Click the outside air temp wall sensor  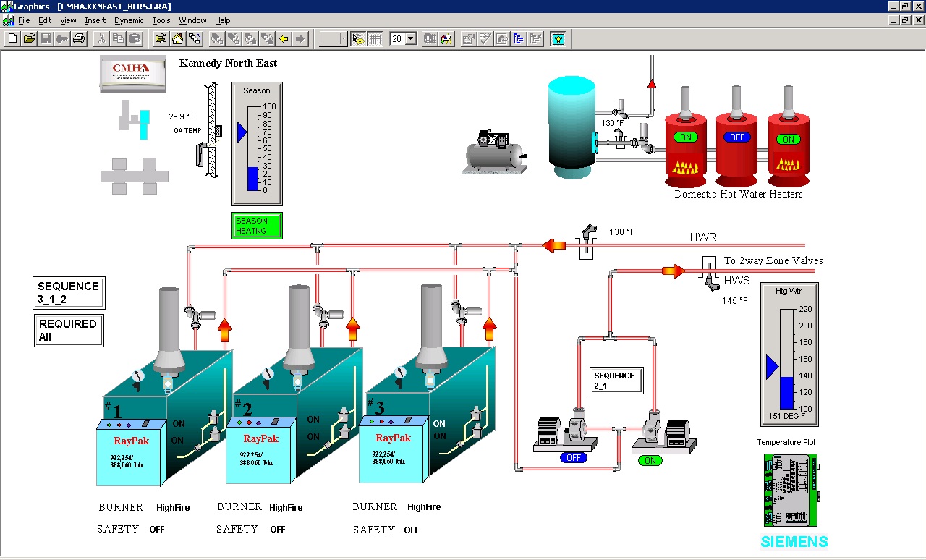tap(209, 130)
